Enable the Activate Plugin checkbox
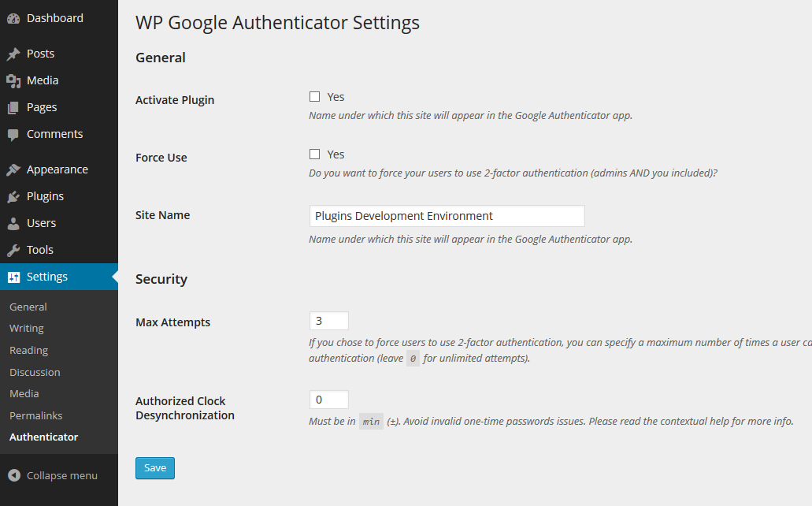Image resolution: width=812 pixels, height=506 pixels. 314,96
